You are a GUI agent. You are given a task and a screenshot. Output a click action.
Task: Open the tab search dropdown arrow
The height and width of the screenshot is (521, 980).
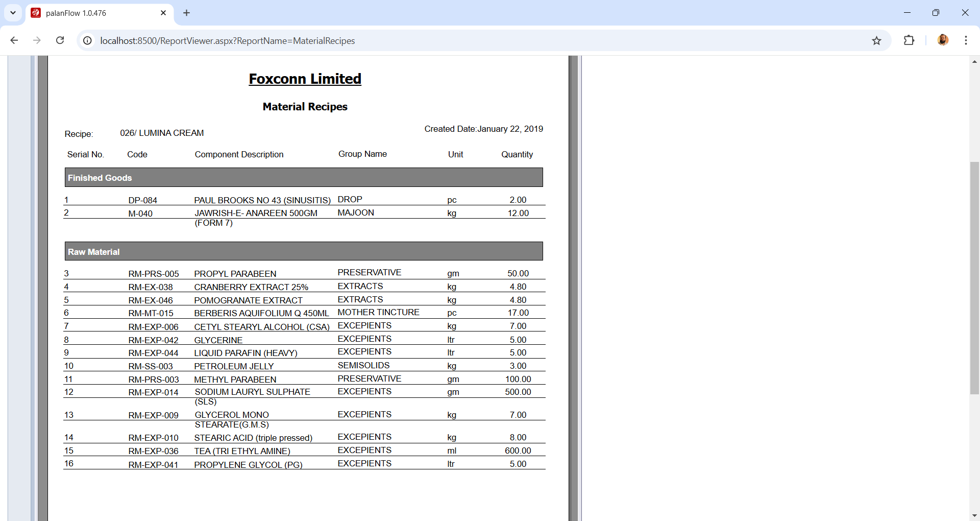(13, 13)
